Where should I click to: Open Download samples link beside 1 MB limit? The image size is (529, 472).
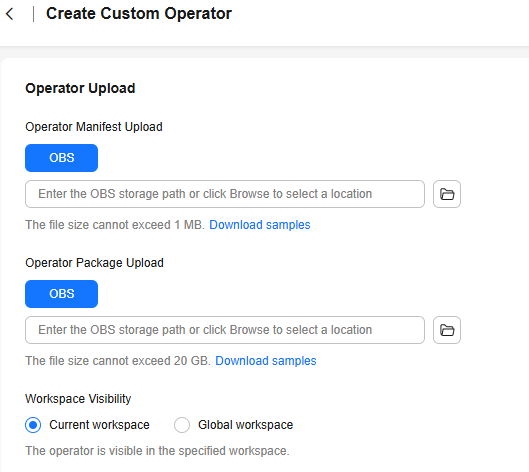tap(260, 225)
